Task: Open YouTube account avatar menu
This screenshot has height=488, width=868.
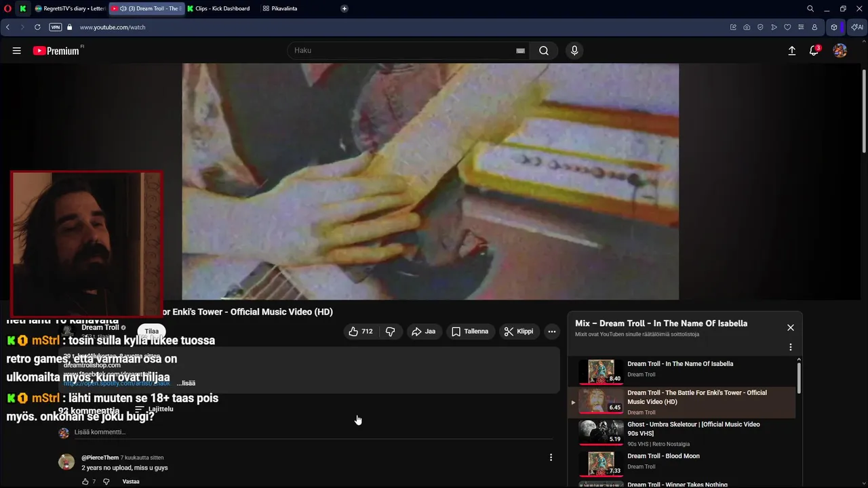Action: (x=840, y=51)
